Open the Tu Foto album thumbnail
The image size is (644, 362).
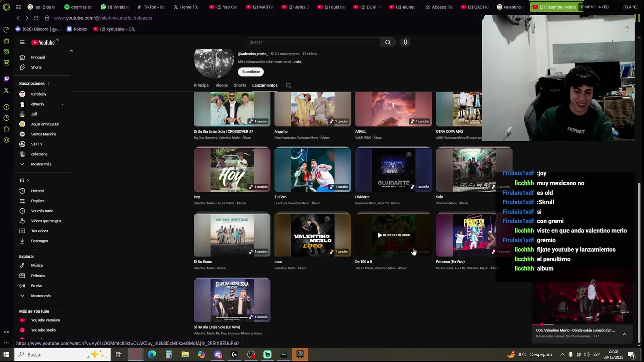[313, 169]
